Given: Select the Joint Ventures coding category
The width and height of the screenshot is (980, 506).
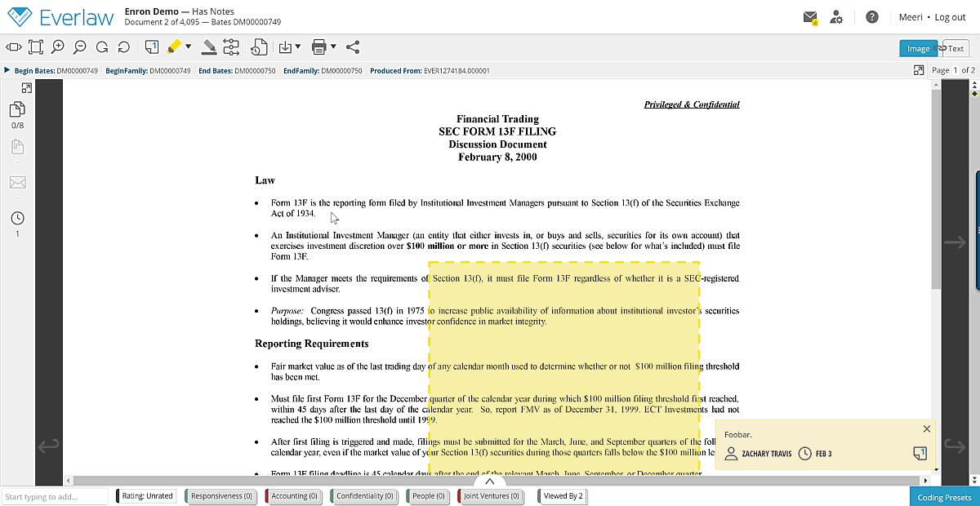Looking at the screenshot, I should (491, 495).
